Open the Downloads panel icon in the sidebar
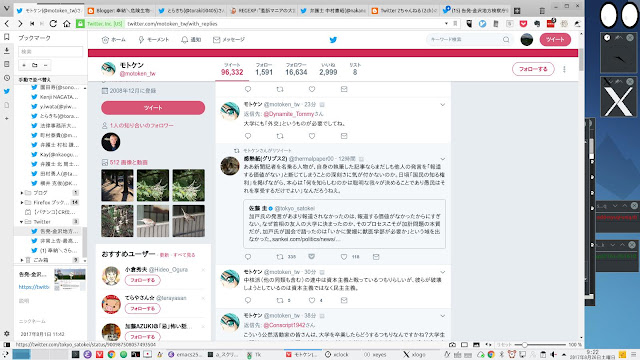The image size is (640, 360). [x=7, y=51]
